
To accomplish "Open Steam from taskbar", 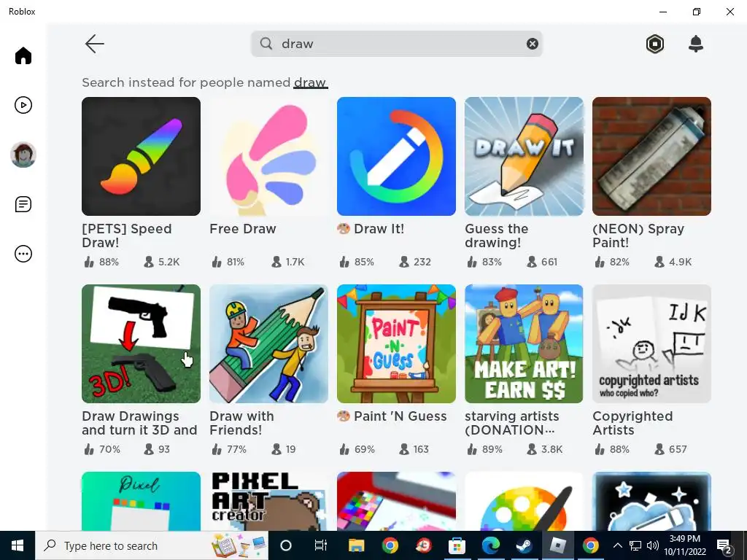I will pyautogui.click(x=524, y=545).
